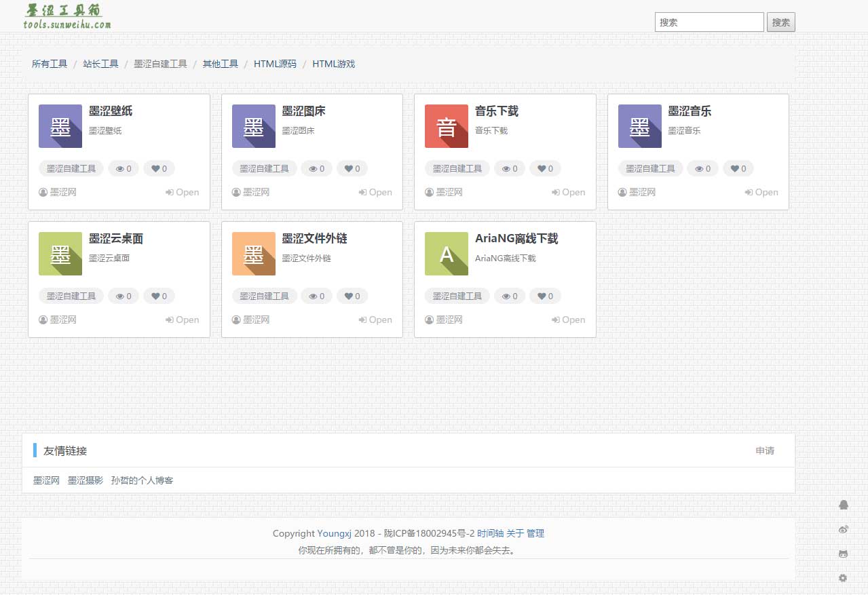Click the 申请 link in 友情链接
Viewport: 868px width, 595px height.
(765, 450)
